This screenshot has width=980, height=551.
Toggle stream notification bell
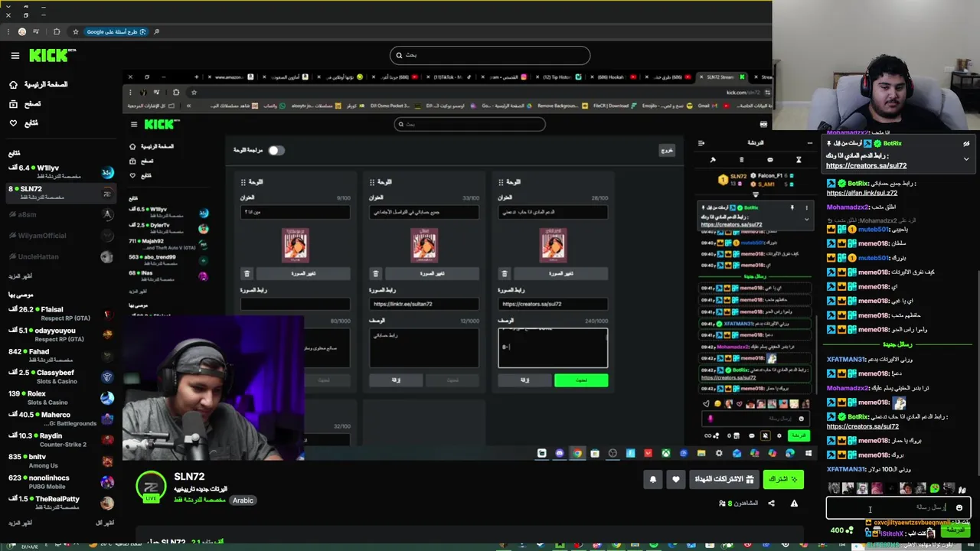coord(653,479)
